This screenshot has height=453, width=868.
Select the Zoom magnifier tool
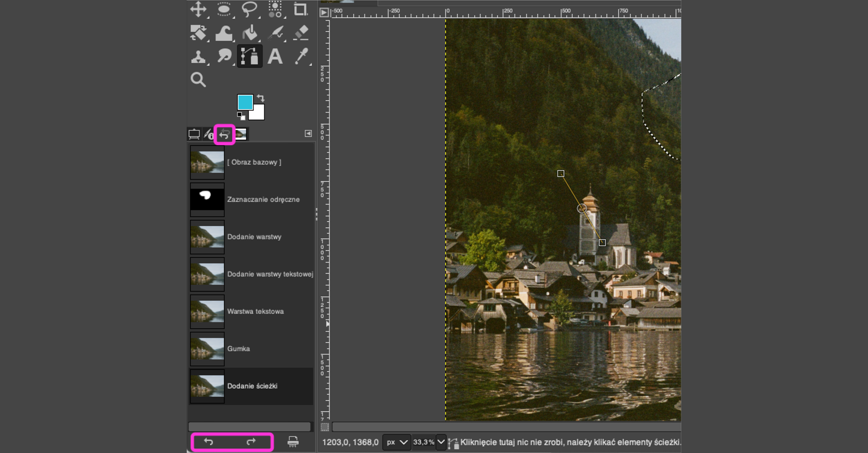[x=198, y=80]
